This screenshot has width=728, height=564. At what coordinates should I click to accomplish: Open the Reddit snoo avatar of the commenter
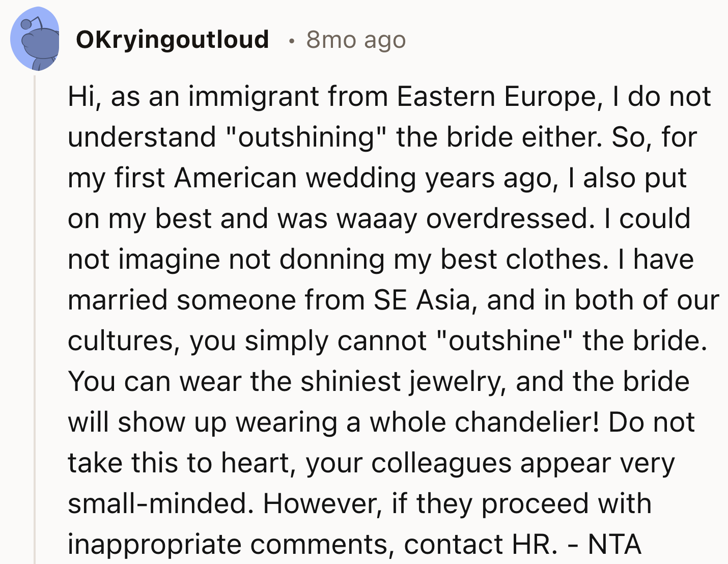35,39
